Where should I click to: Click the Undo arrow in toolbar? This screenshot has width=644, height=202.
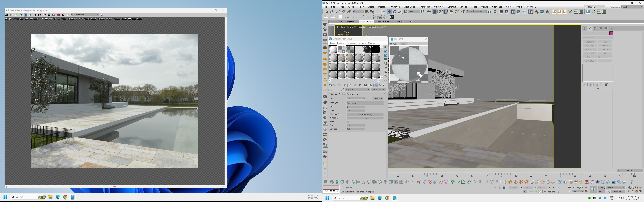click(x=326, y=12)
